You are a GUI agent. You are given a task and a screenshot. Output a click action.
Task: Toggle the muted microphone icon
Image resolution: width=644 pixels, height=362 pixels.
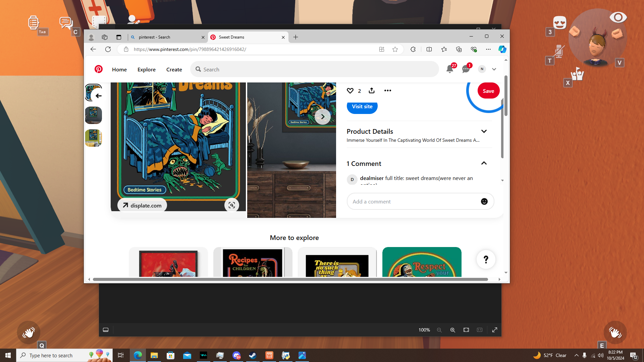(x=558, y=51)
